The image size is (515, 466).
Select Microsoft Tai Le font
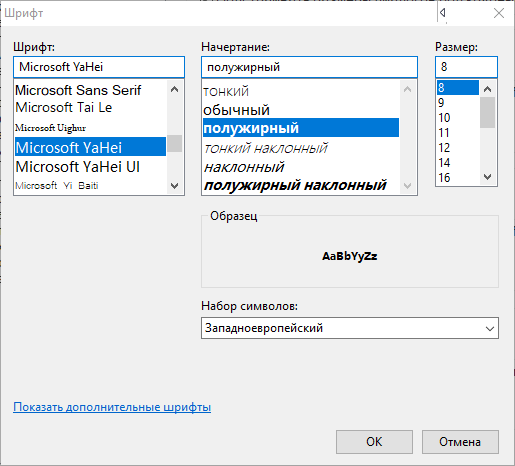coord(90,108)
